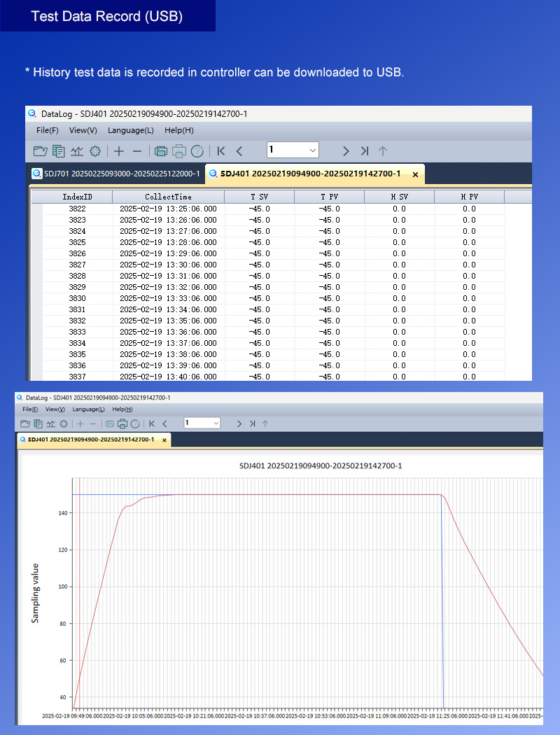Viewport: 560px width, 735px height.
Task: Go to first page in table window
Action: [x=221, y=150]
